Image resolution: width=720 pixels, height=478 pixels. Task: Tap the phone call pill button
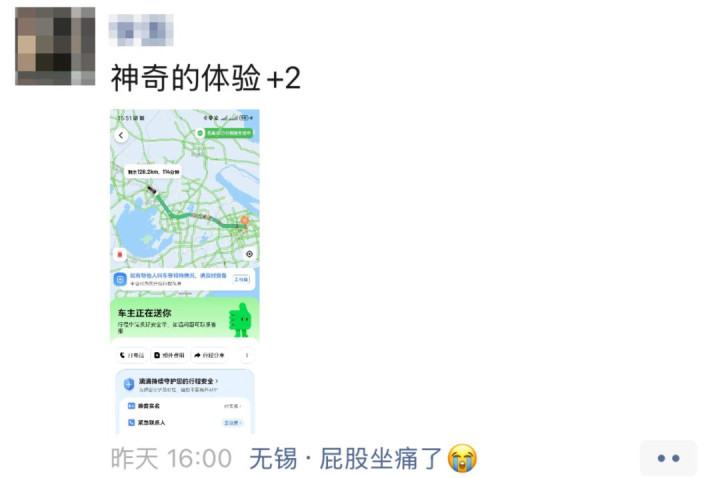131,355
